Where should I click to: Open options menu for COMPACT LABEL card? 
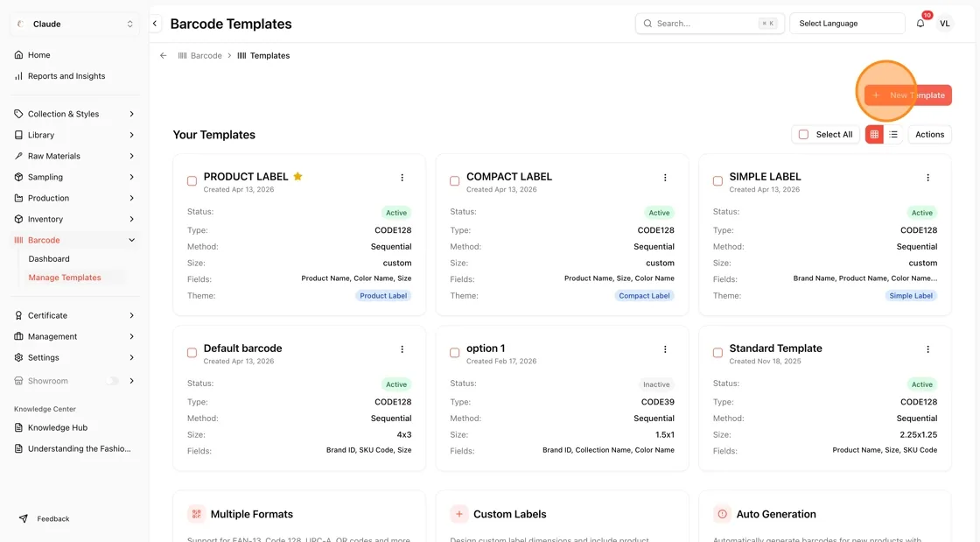coord(665,178)
